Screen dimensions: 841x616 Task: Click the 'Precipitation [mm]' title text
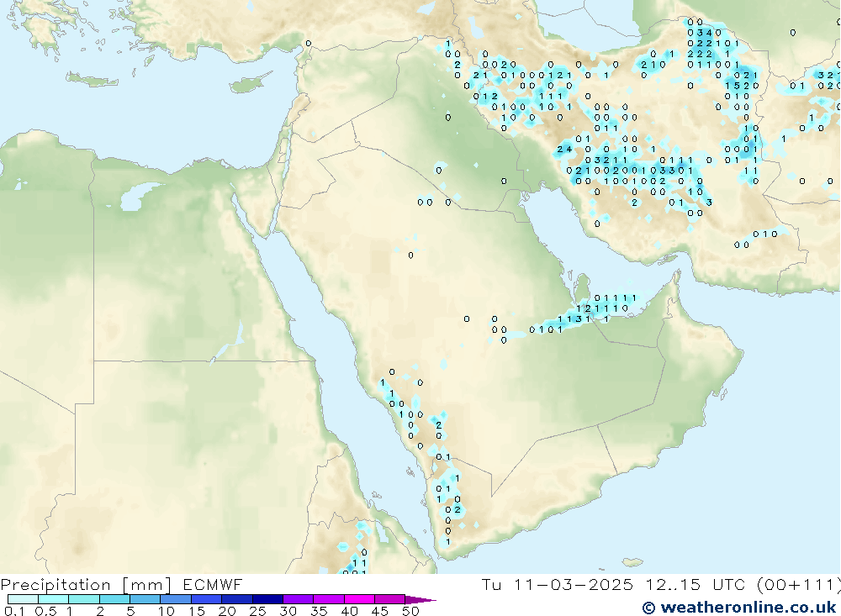coord(86,585)
